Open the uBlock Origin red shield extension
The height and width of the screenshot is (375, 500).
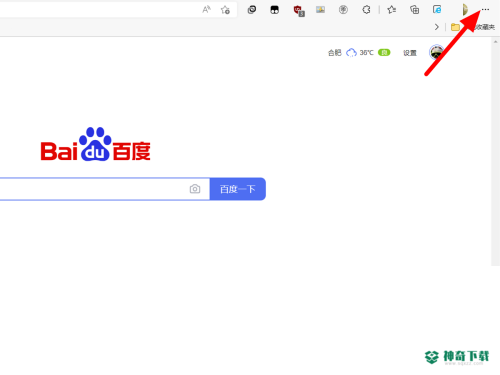tap(299, 10)
